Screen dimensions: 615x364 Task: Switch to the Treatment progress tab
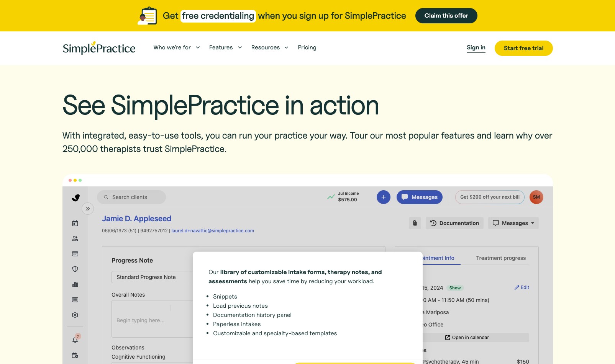click(500, 258)
